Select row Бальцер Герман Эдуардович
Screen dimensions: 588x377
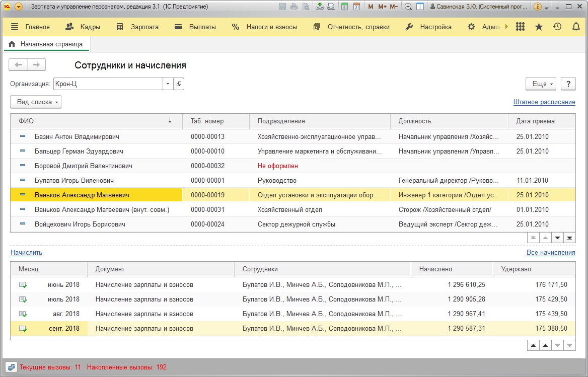tap(292, 152)
